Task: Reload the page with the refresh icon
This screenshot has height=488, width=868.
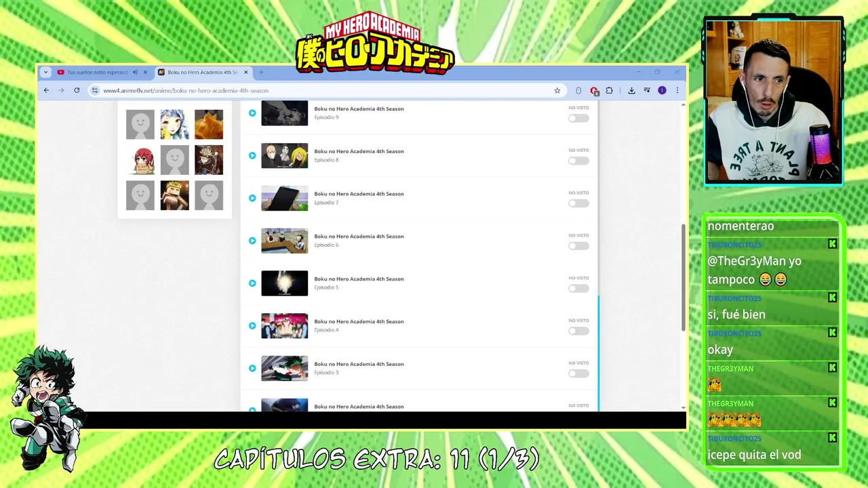Action: [77, 90]
